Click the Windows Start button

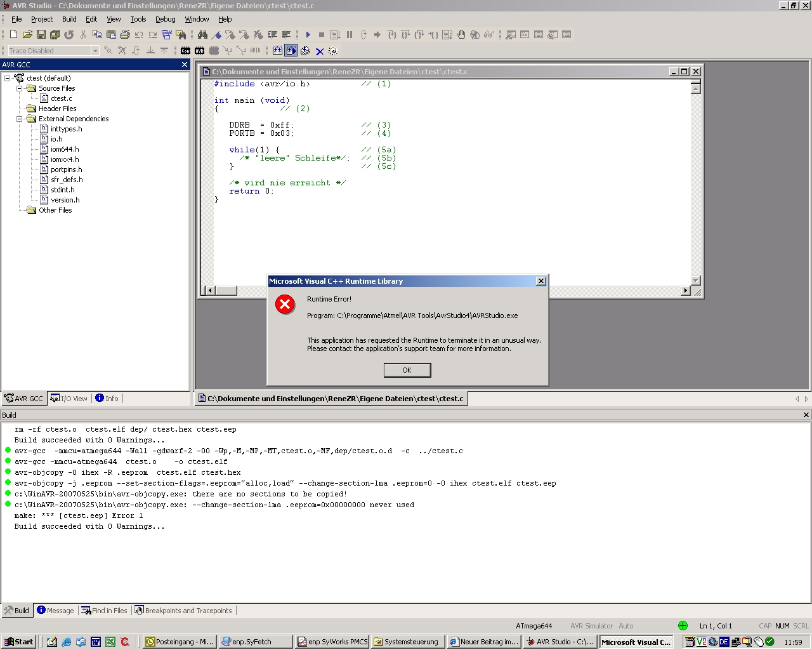click(18, 642)
